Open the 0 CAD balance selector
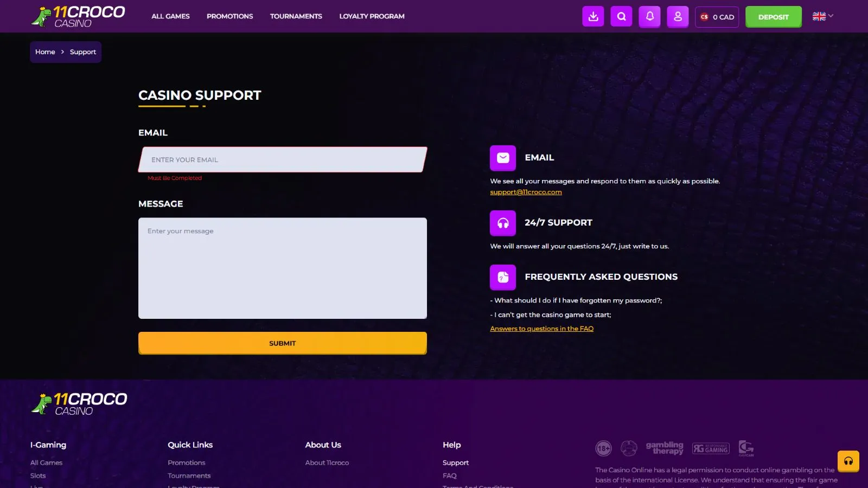The width and height of the screenshot is (868, 488). [x=717, y=17]
